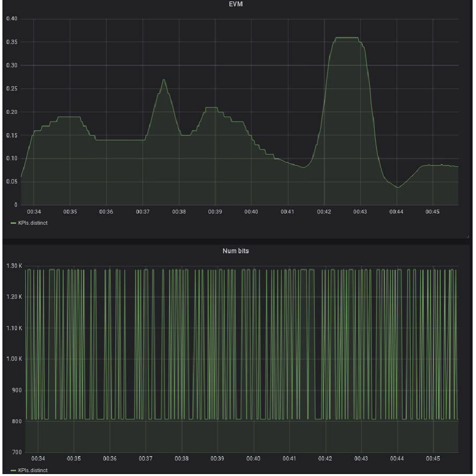Click the 1.00 K label on Num bits y-axis

[15, 359]
